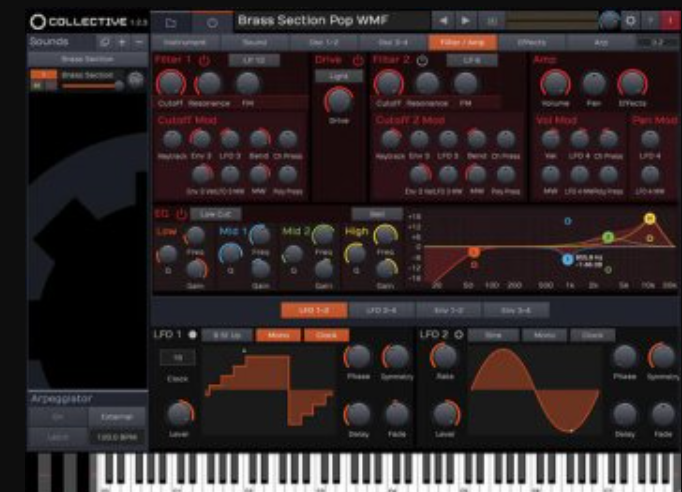
Task: Click the blue Mid 1 EQ node
Action: (x=567, y=260)
